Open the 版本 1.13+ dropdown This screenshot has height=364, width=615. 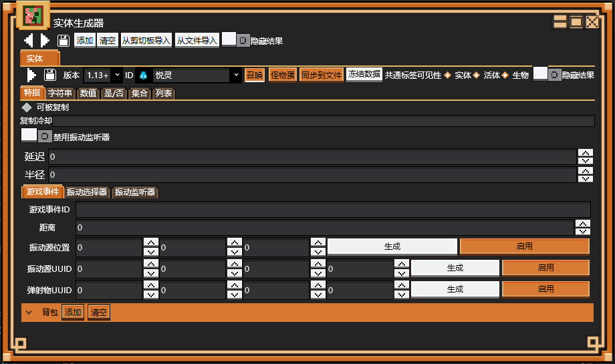[103, 75]
